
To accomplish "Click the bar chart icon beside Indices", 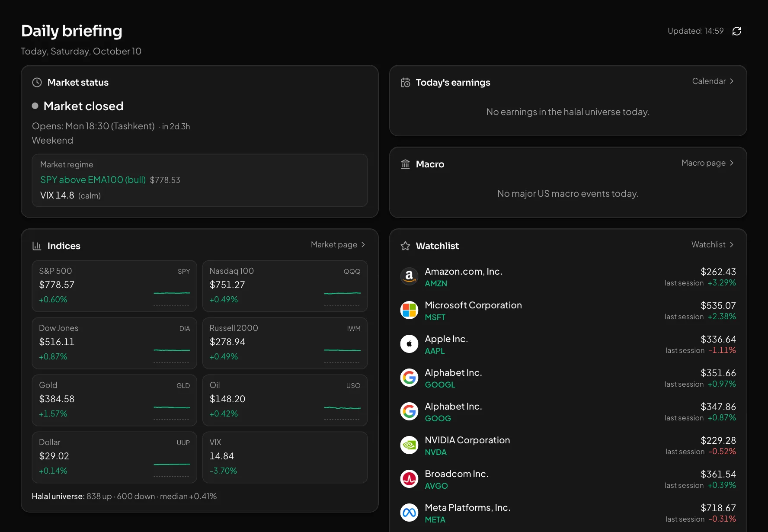I will [x=37, y=246].
